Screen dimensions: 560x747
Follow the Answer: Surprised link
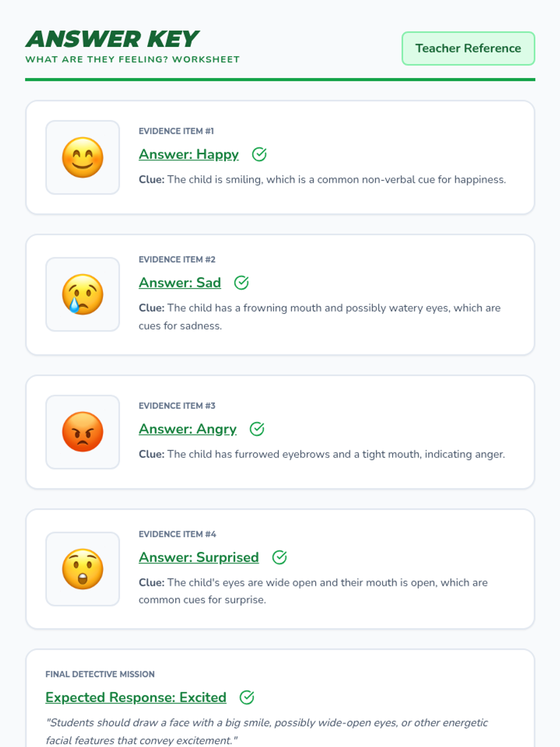pos(199,557)
